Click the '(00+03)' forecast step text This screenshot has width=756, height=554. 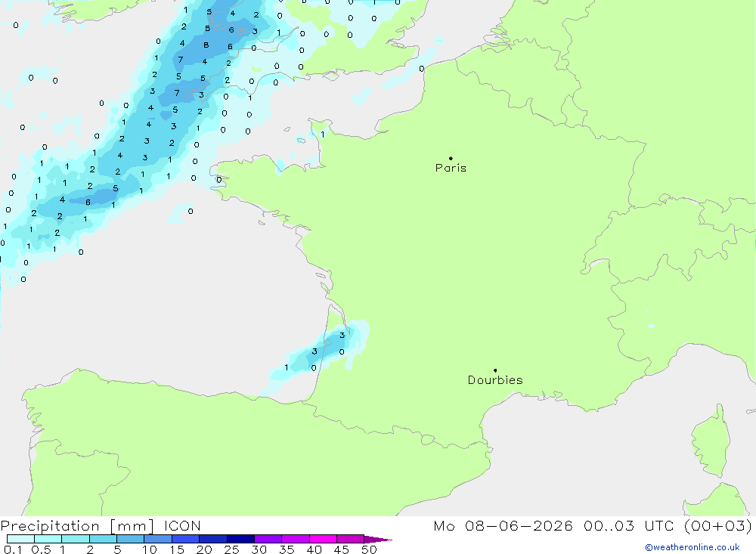tap(718, 525)
